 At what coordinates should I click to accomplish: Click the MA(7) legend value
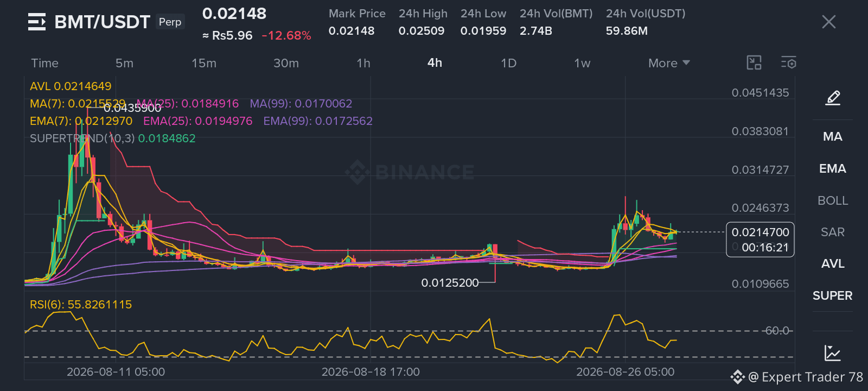tap(78, 103)
